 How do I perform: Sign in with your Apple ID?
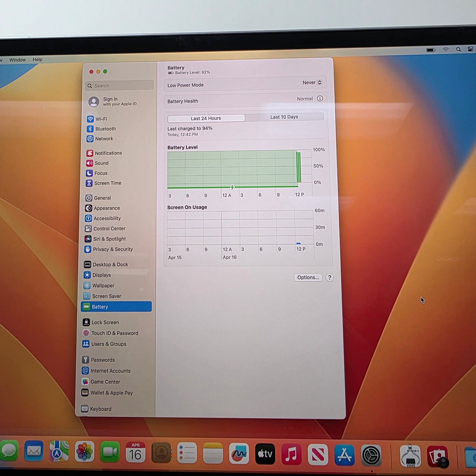(x=114, y=101)
